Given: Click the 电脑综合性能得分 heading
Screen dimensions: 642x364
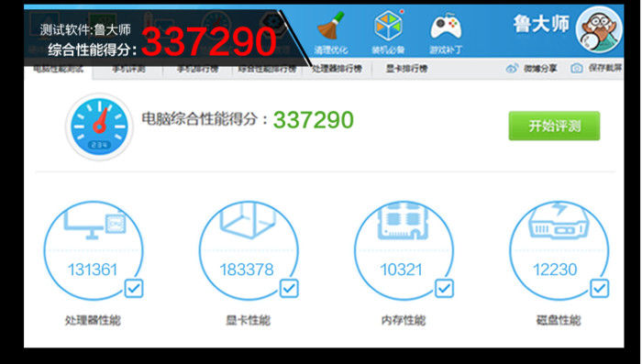Looking at the screenshot, I should pos(205,119).
